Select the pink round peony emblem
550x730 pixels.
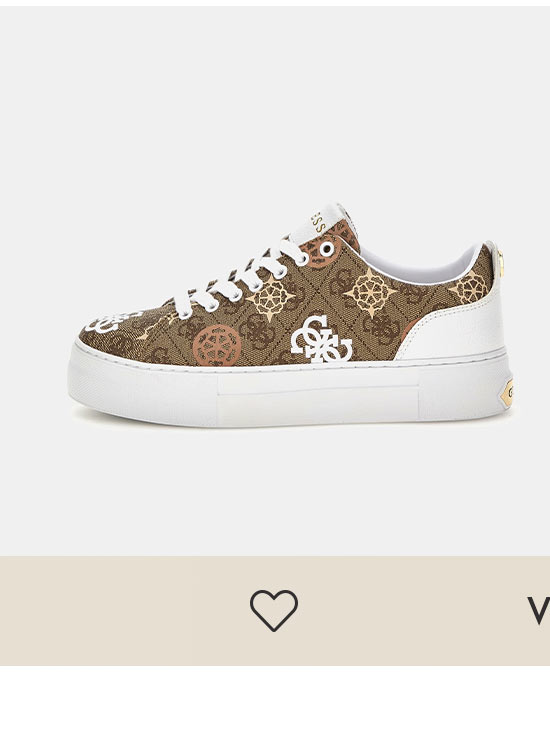tap(217, 345)
